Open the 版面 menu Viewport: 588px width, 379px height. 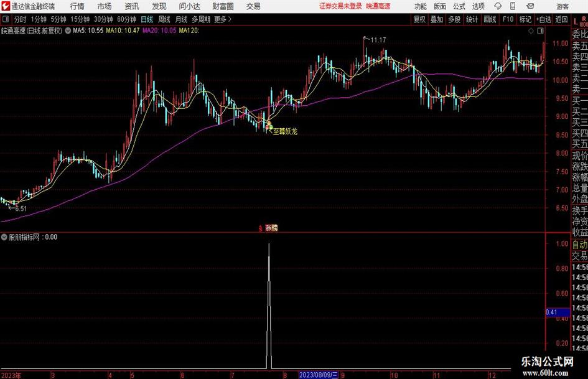point(440,6)
